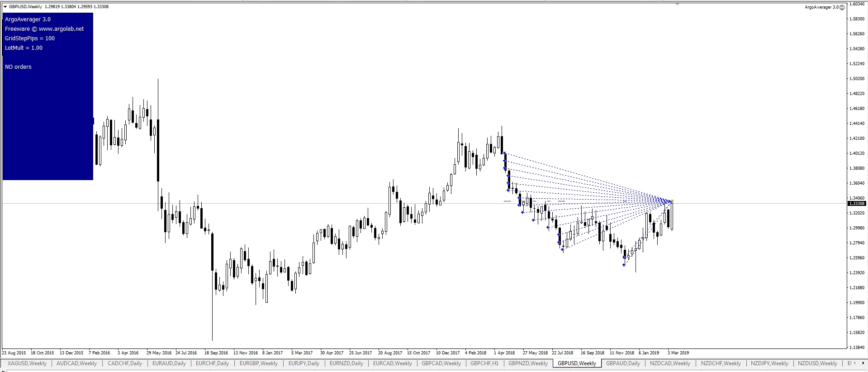Select the NZDJPY,Weekly chart tab
The height and width of the screenshot is (372, 868).
769,363
